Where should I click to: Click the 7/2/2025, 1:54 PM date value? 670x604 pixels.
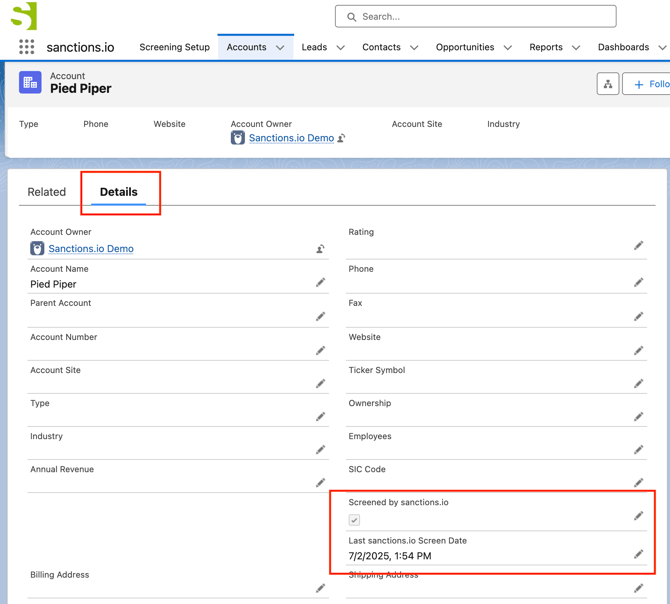tap(390, 556)
